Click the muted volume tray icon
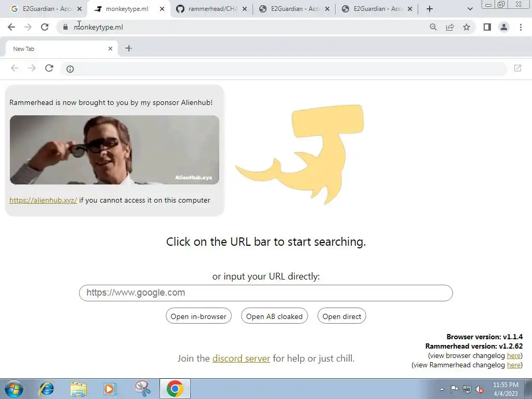Screen dimensions: 532x399 point(480,389)
